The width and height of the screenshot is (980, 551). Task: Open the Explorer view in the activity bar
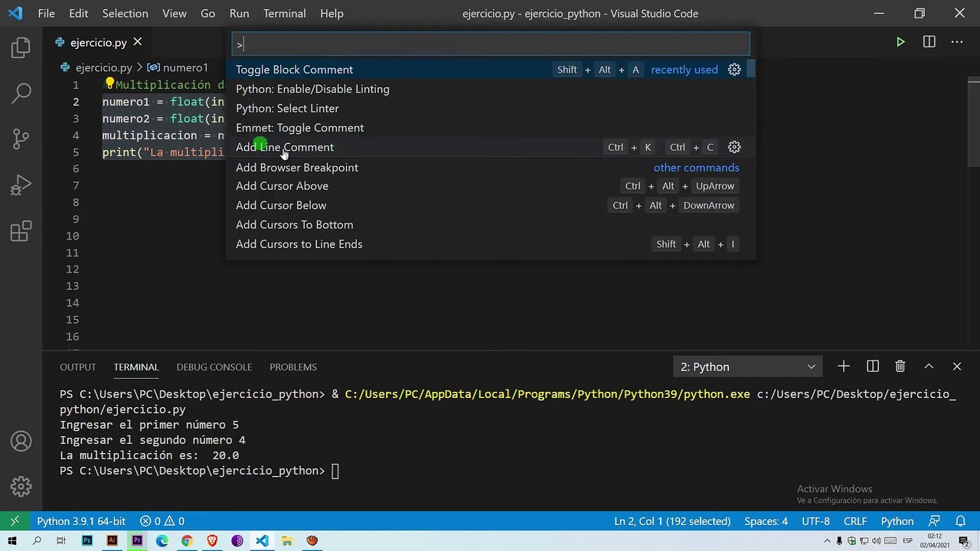[21, 49]
